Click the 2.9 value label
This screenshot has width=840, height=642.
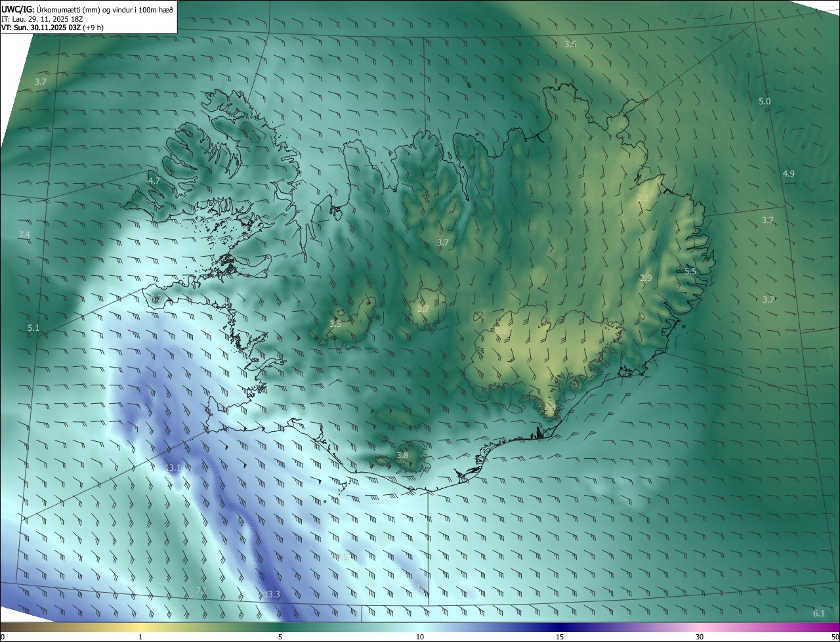[646, 278]
